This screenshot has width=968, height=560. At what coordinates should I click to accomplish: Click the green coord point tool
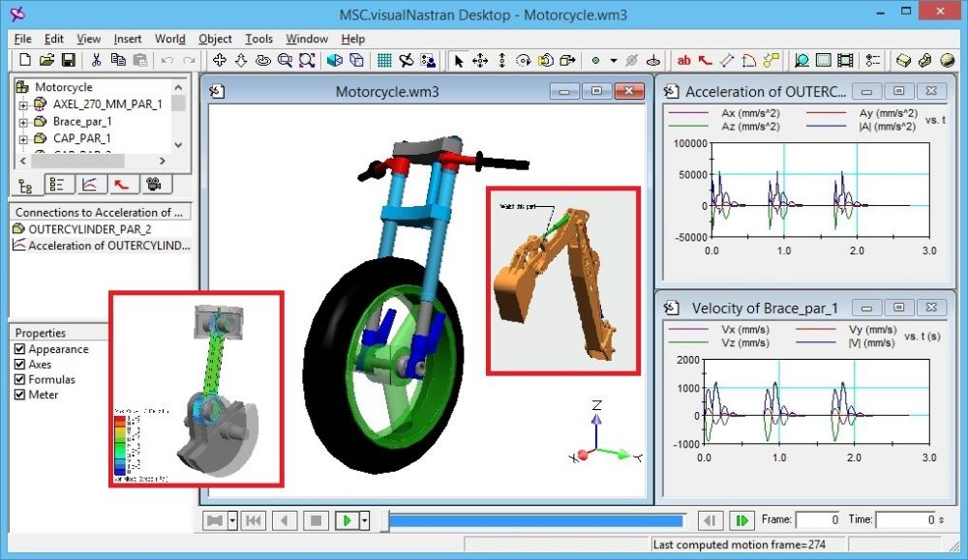[595, 60]
